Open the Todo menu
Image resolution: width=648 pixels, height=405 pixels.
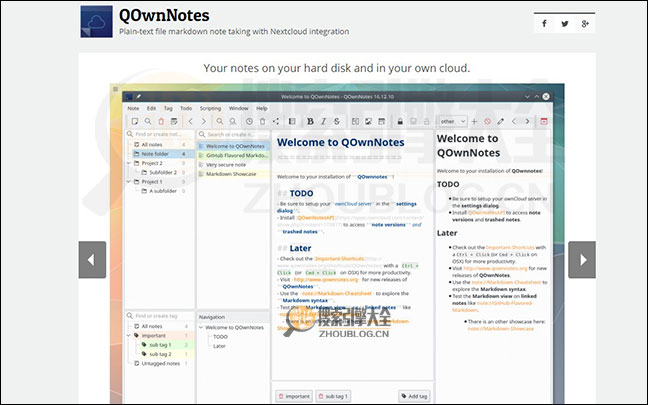(x=186, y=108)
